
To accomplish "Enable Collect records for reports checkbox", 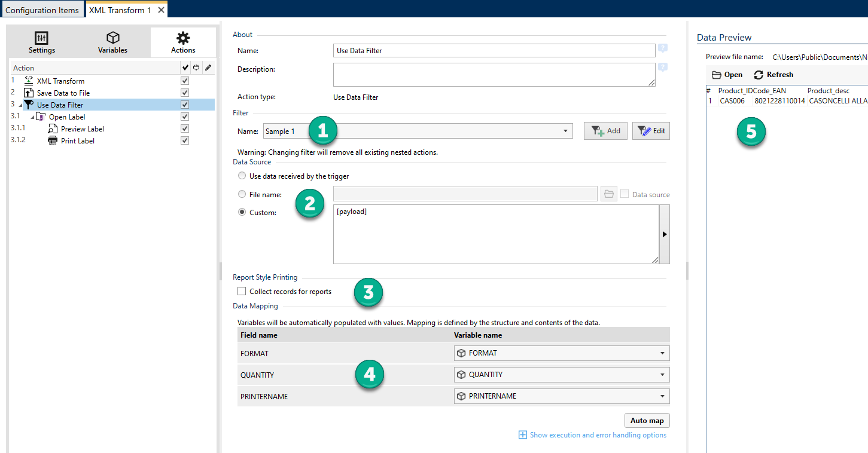I will coord(242,292).
